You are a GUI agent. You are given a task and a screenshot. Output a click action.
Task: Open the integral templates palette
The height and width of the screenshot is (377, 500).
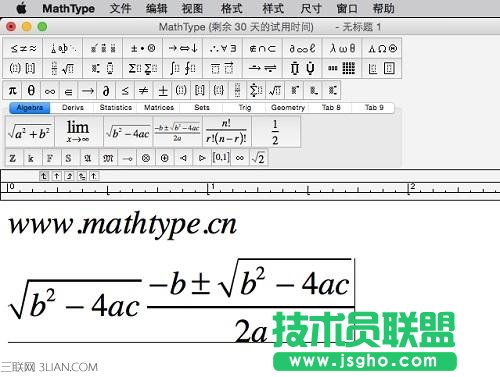(x=183, y=69)
